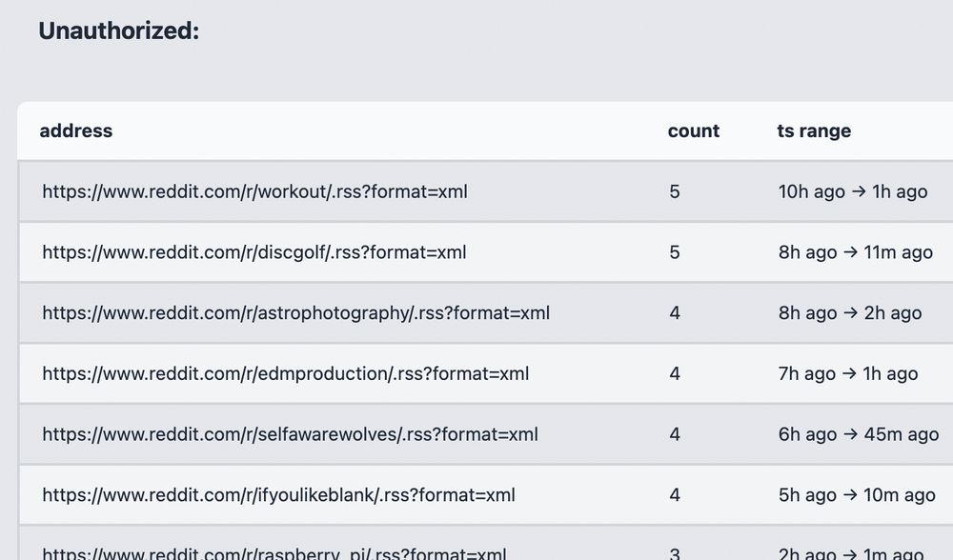This screenshot has height=560, width=953.
Task: Click the "Unauthorized:" heading
Action: [x=118, y=31]
